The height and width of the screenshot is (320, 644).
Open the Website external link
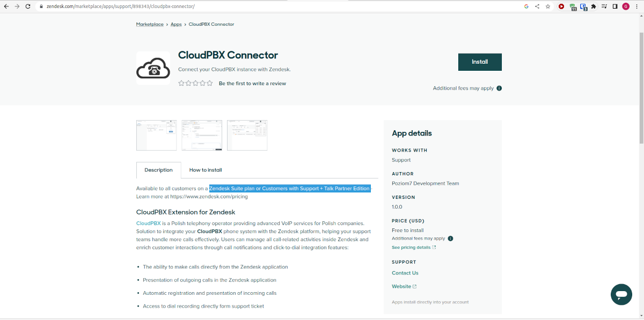pyautogui.click(x=404, y=287)
